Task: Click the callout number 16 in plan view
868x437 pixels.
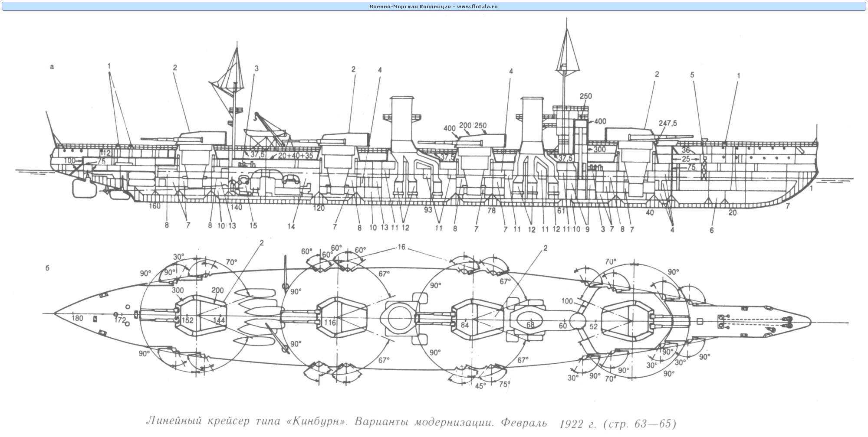Action: [x=401, y=247]
